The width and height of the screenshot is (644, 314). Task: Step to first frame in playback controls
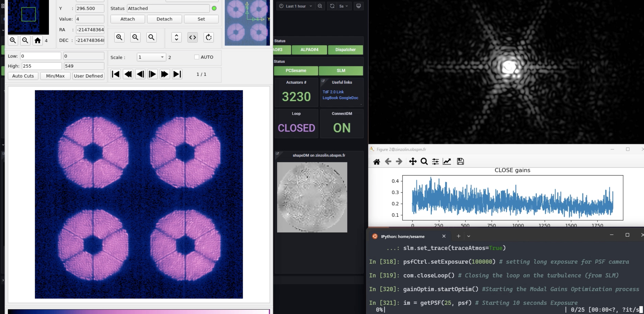tap(115, 74)
